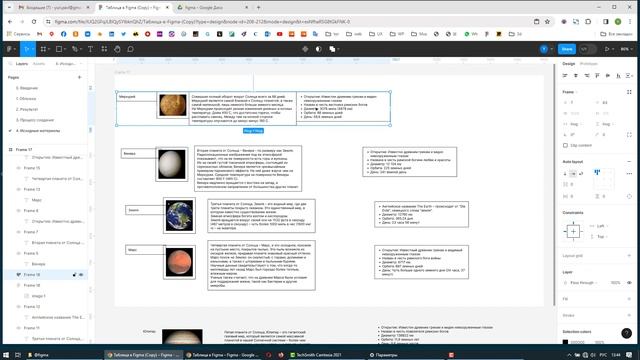This screenshot has width=640, height=360.
Task: Add a new page with plus icon
Action: (x=80, y=77)
